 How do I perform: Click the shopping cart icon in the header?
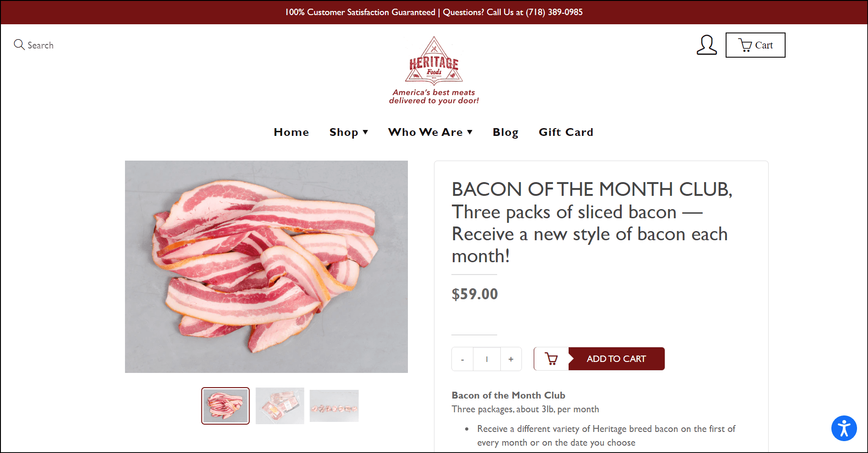click(745, 45)
